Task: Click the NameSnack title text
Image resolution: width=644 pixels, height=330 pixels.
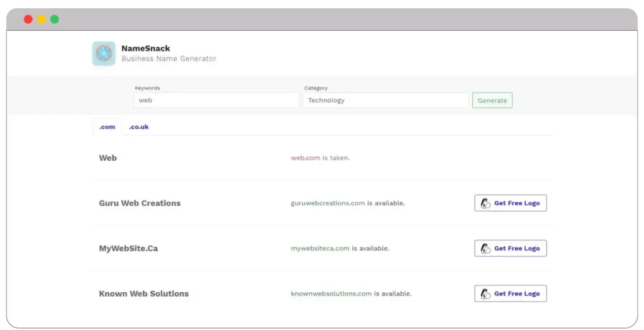Action: coord(146,48)
